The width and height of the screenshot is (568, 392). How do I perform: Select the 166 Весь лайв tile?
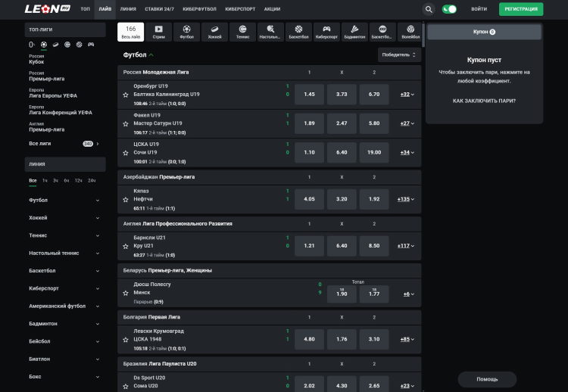click(131, 32)
